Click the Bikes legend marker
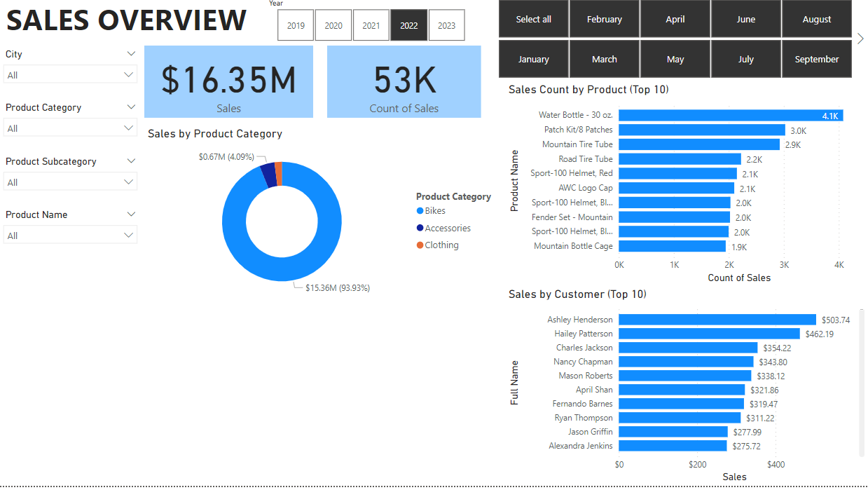868x490 pixels. (x=420, y=211)
